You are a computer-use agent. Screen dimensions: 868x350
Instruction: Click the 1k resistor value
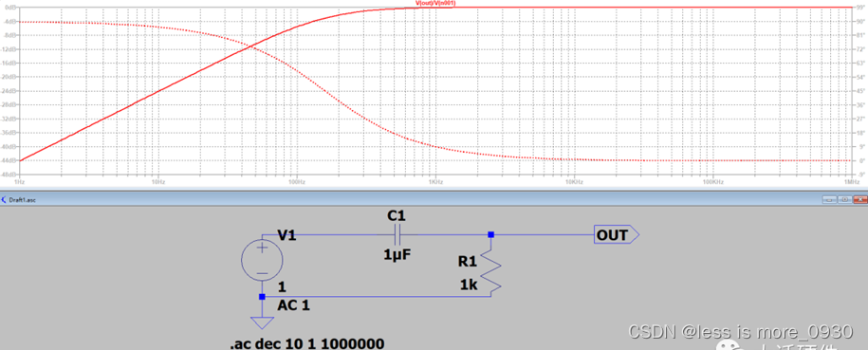tap(468, 285)
